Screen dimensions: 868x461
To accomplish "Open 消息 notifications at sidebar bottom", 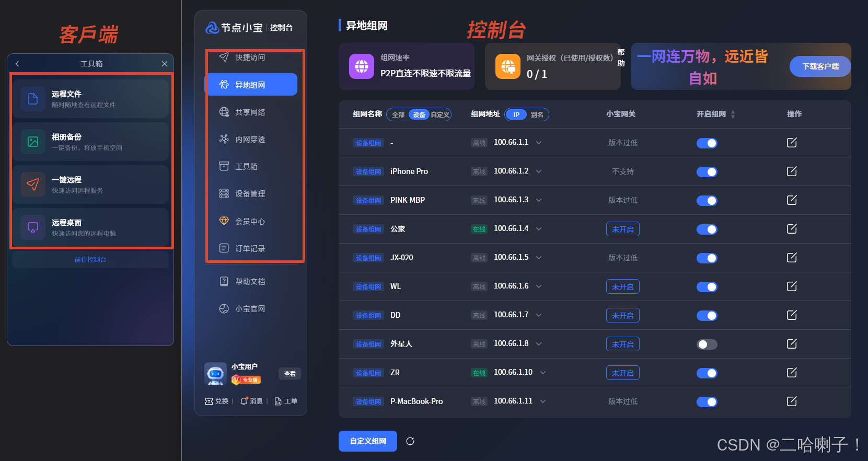I will pos(251,401).
